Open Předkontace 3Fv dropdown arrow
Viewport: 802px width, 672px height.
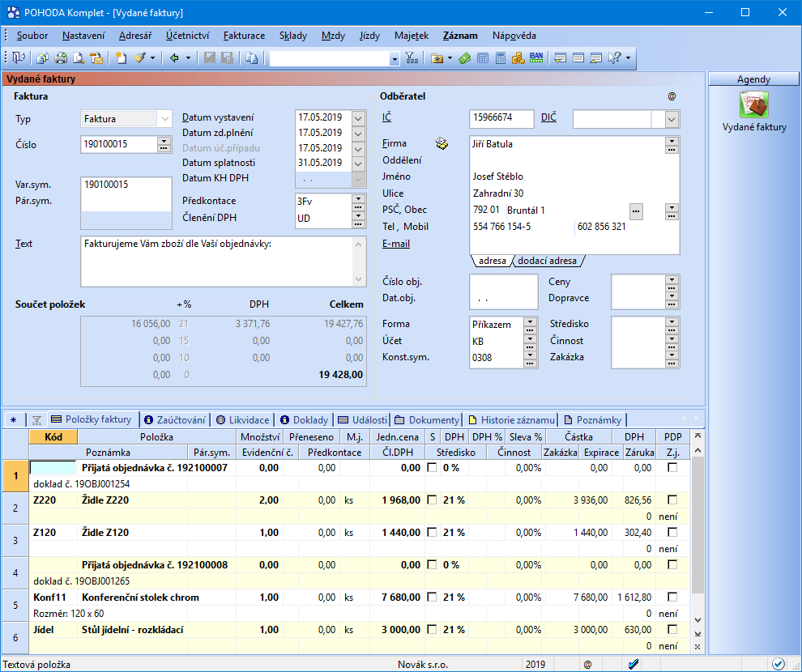coord(358,199)
